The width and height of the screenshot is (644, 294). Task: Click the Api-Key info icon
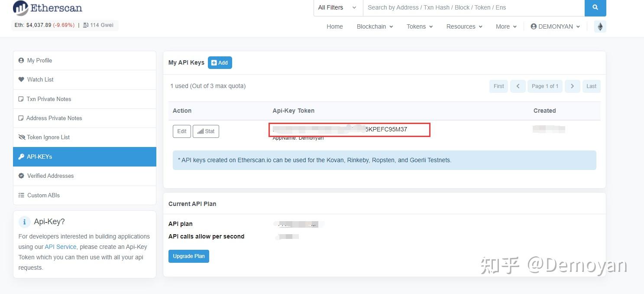pos(24,222)
